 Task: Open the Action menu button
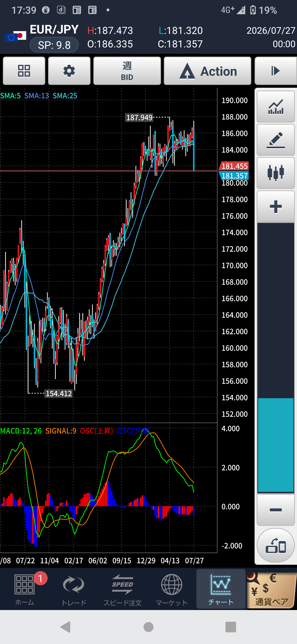(x=208, y=71)
